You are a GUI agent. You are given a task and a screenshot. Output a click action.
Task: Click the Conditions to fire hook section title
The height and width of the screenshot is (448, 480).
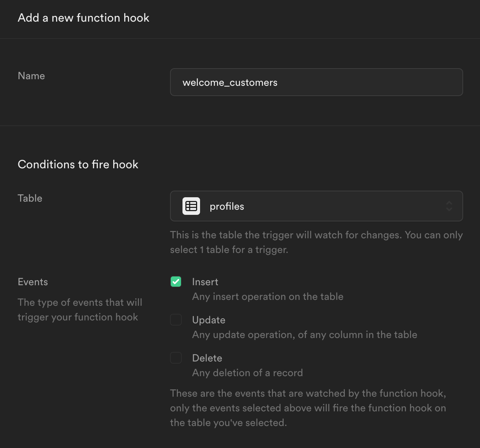[x=78, y=164]
